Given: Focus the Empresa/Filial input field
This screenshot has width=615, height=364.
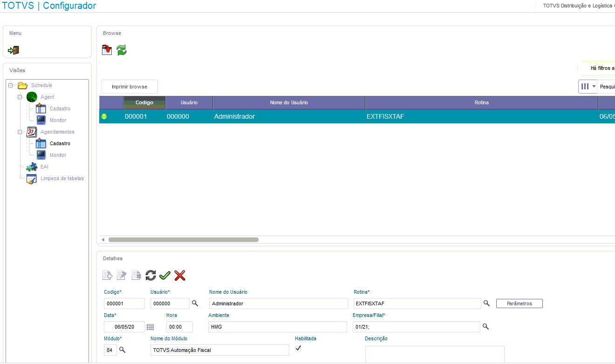Looking at the screenshot, I should tap(416, 327).
